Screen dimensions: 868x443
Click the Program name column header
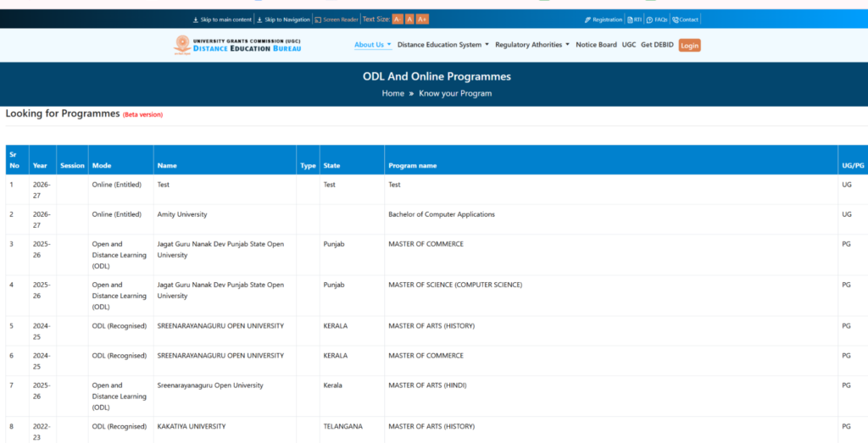(611, 160)
